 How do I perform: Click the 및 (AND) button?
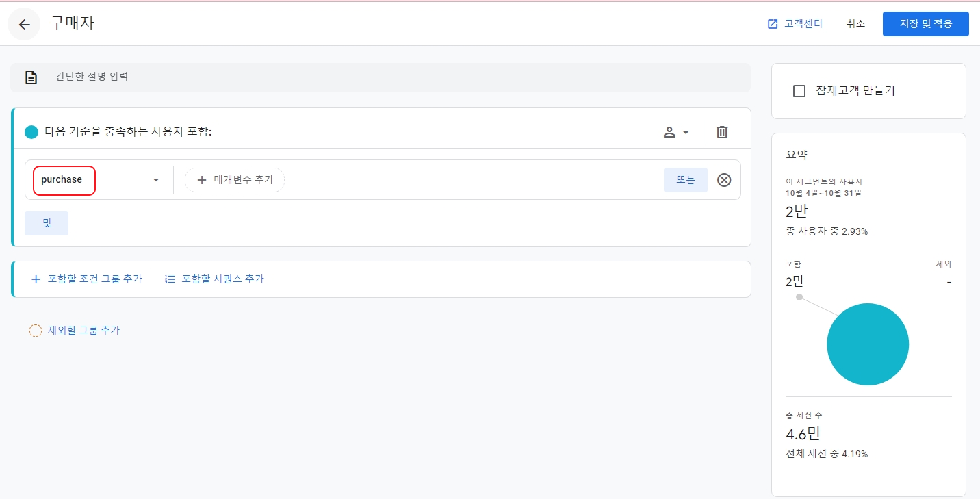pyautogui.click(x=47, y=223)
